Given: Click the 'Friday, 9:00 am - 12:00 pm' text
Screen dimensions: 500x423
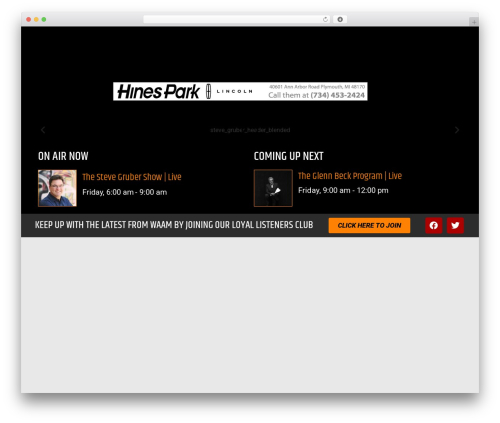Looking at the screenshot, I should pyautogui.click(x=343, y=190).
